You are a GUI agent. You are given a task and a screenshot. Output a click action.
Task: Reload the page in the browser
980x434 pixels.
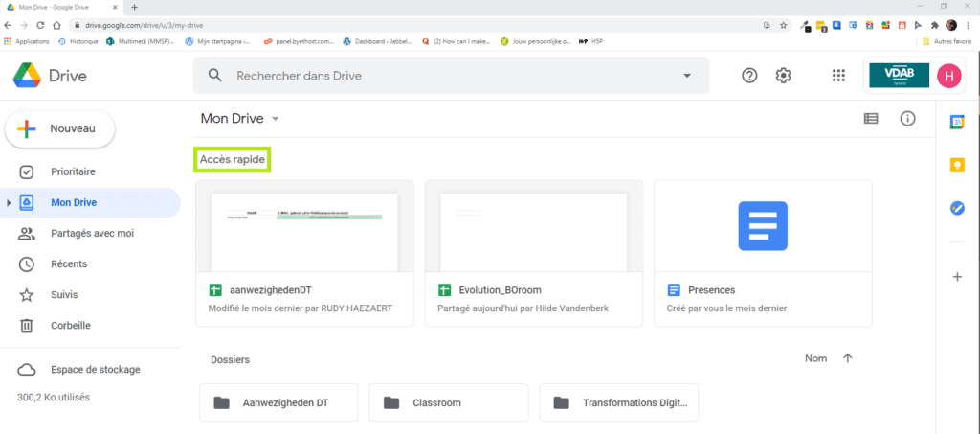pos(40,25)
